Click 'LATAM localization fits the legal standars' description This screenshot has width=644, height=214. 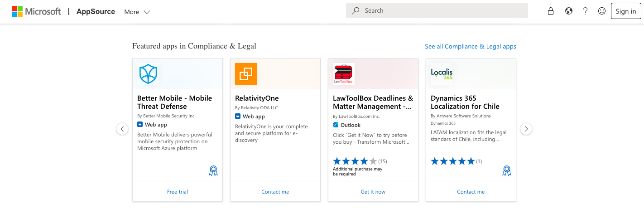(469, 136)
